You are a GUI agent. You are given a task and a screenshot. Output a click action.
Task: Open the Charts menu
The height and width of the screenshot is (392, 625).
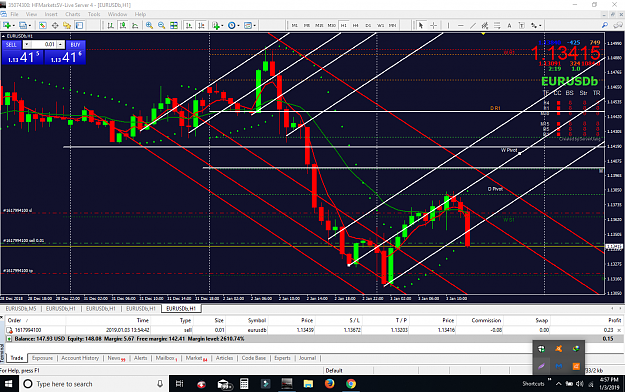(73, 14)
